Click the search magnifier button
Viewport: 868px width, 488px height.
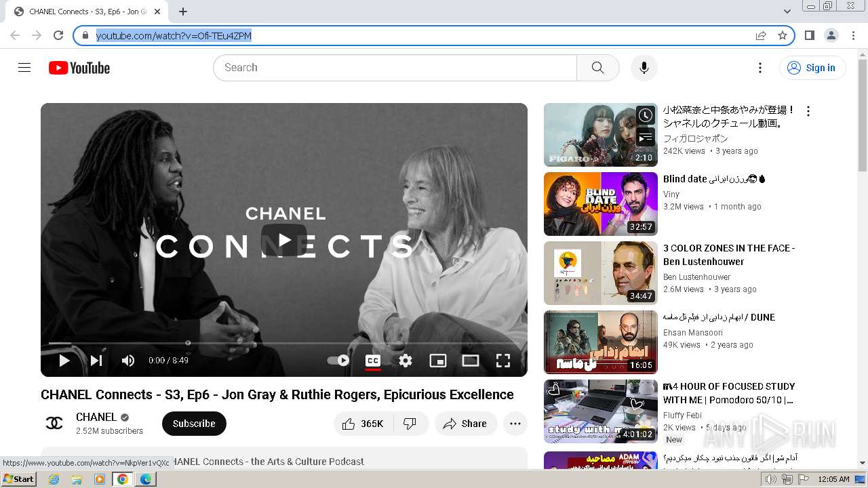[x=597, y=68]
